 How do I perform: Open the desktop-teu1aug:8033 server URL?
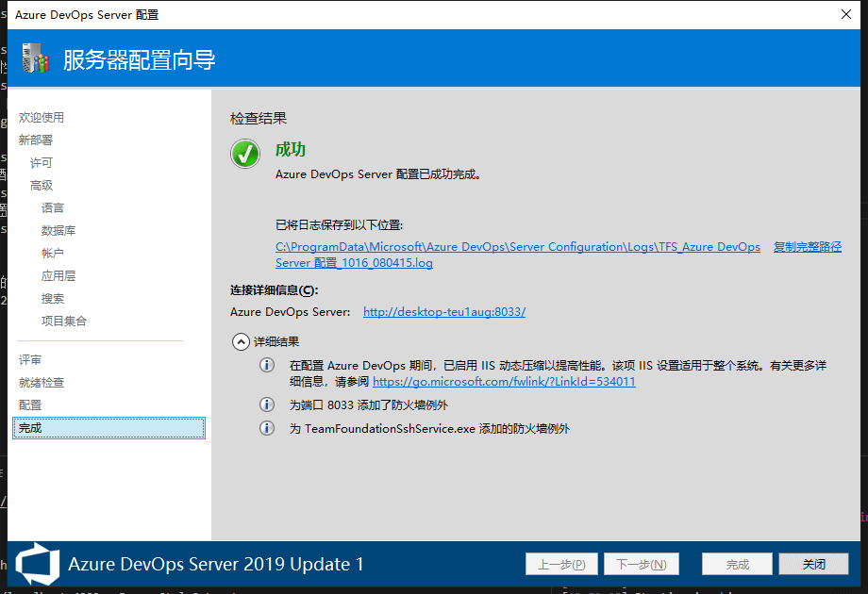[x=444, y=312]
